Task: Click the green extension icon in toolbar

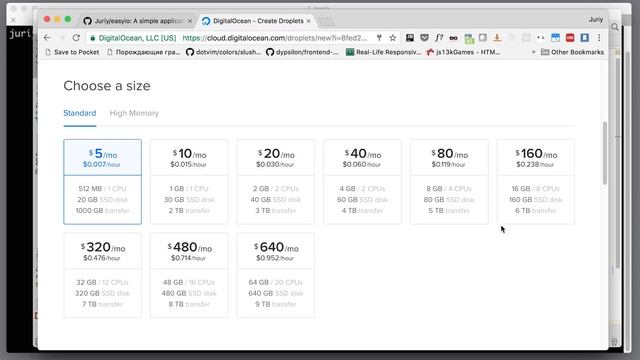Action: tap(469, 38)
